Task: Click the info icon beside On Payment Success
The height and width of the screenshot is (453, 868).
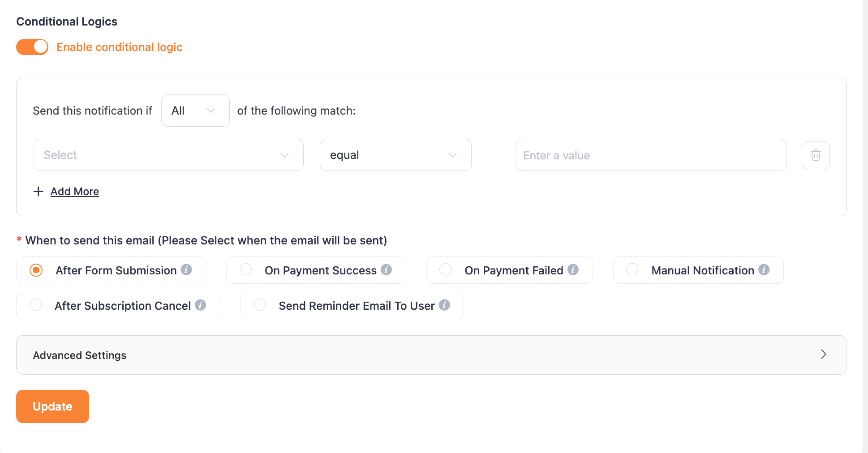Action: (x=387, y=270)
